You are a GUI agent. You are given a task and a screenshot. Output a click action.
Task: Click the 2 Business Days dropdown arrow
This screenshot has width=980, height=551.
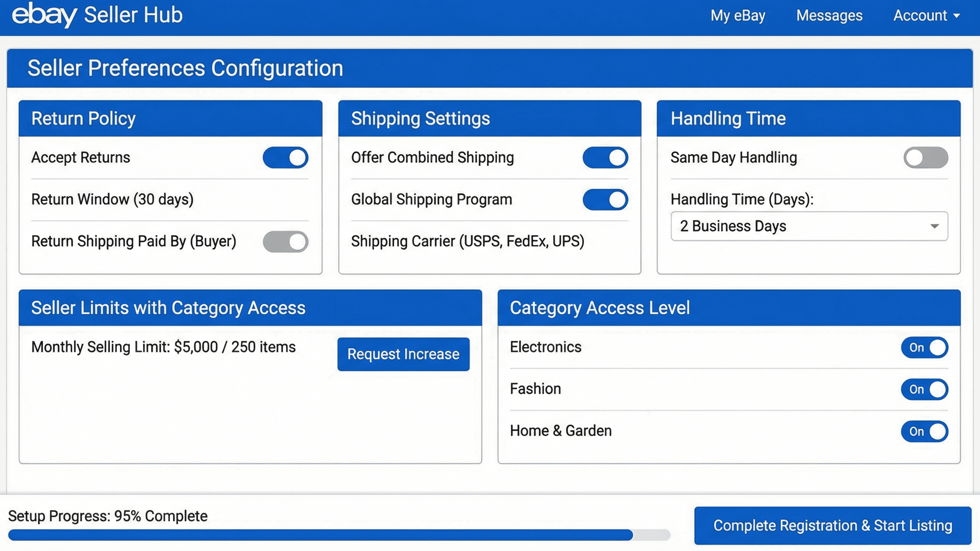pyautogui.click(x=934, y=226)
